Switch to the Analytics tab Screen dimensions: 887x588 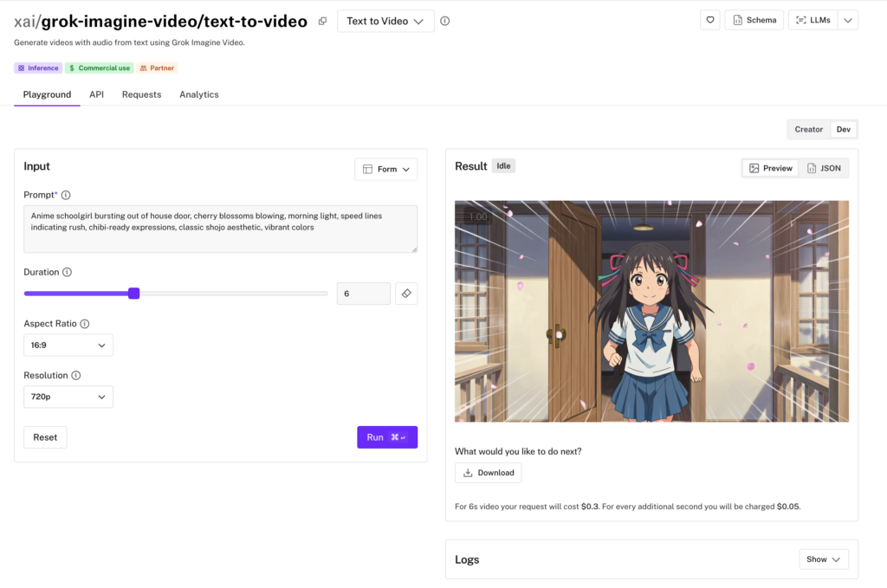pos(198,94)
